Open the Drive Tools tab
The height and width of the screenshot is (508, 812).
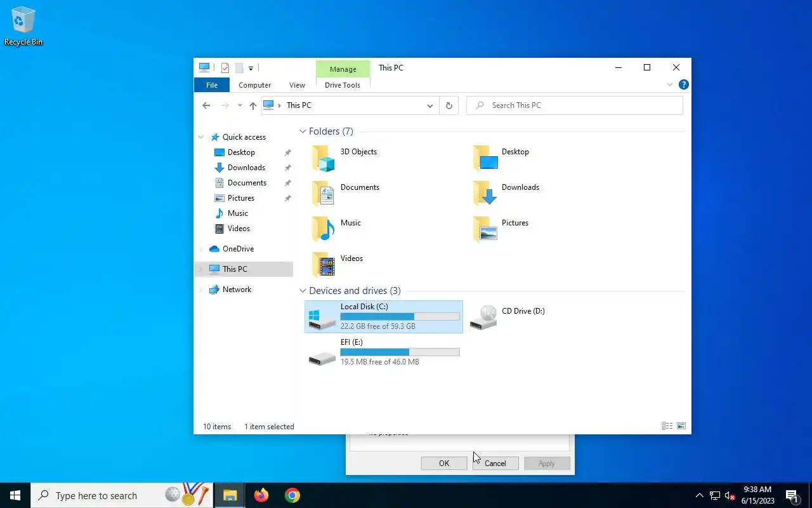click(343, 85)
